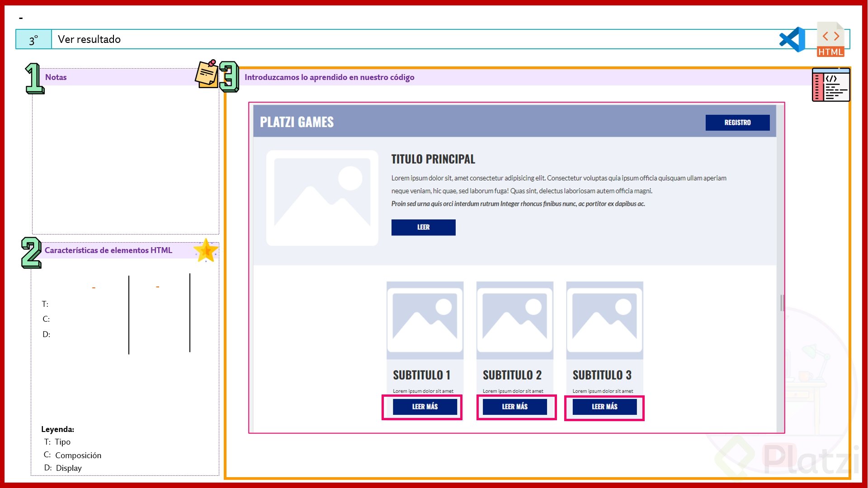The image size is (868, 488).
Task: Click 'Lorem ipsum dolor sit amet' under Subtitulo 3
Action: click(x=603, y=391)
